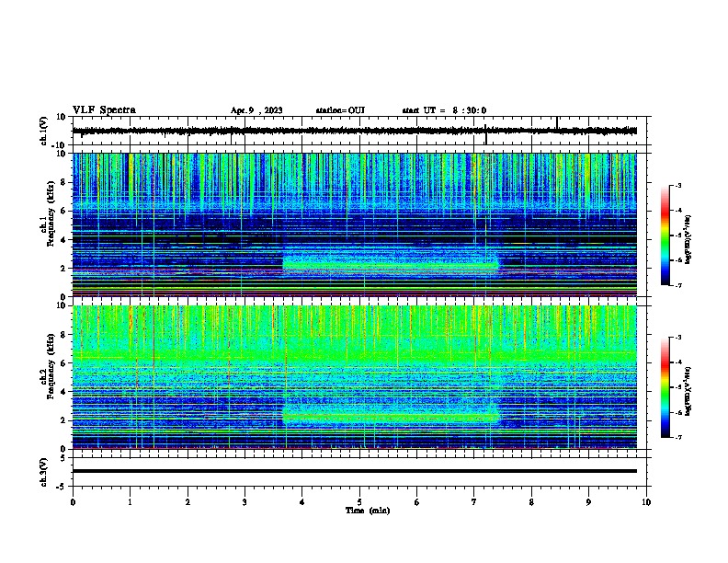Click the "4" kHz tick on ch.1 frequency axis
Image resolution: width=728 pixels, height=563 pixels.
63,240
